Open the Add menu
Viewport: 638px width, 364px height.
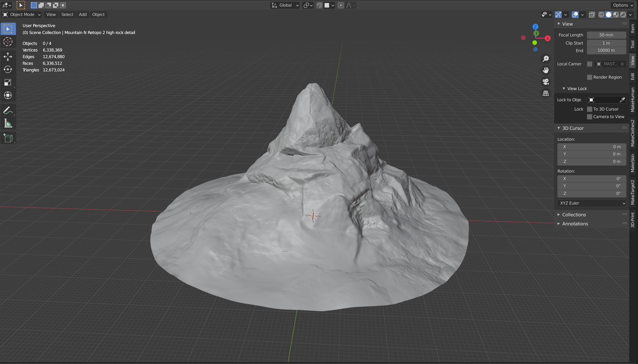(x=83, y=14)
